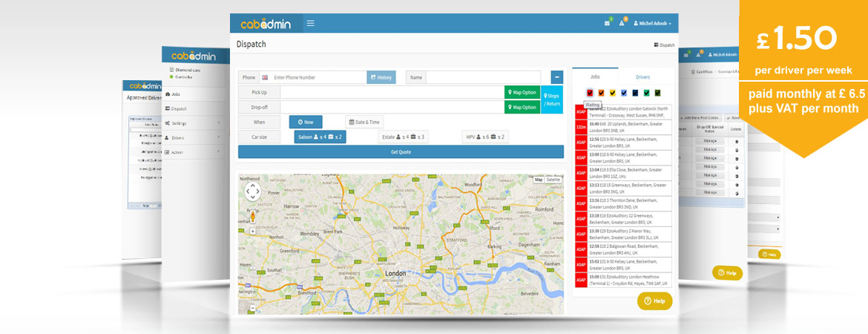Screen dimensions: 868x334
Task: Click the Stops / Return button
Action: point(552,99)
